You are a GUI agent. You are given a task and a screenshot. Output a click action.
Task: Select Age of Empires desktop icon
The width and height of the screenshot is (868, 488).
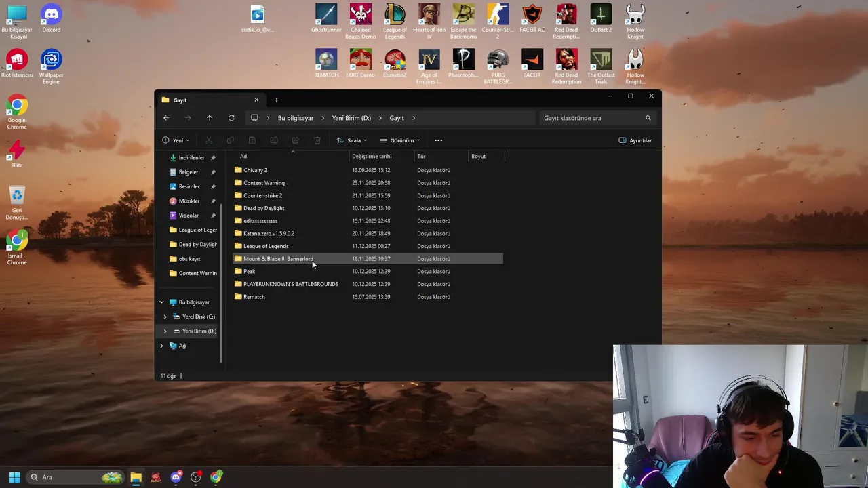(429, 66)
